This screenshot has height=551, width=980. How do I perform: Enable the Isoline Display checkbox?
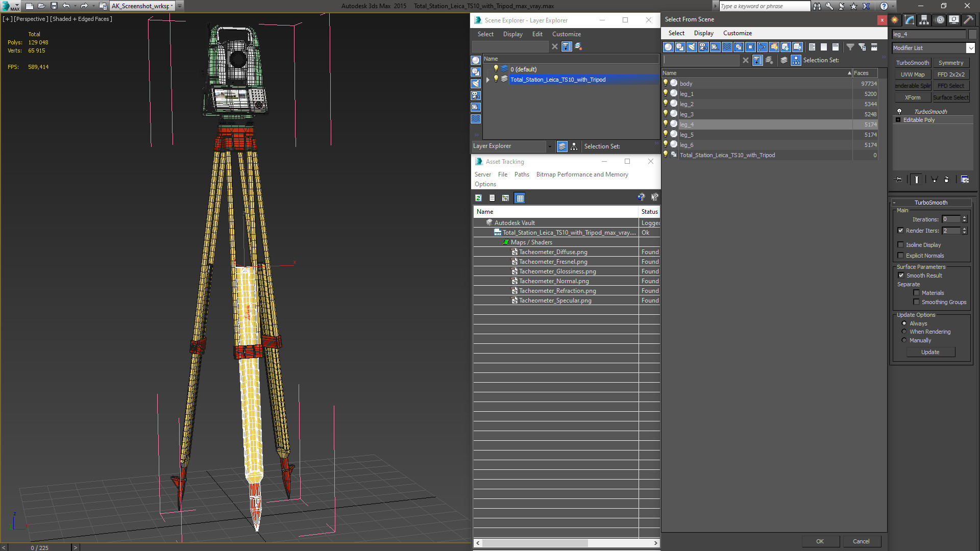[901, 245]
